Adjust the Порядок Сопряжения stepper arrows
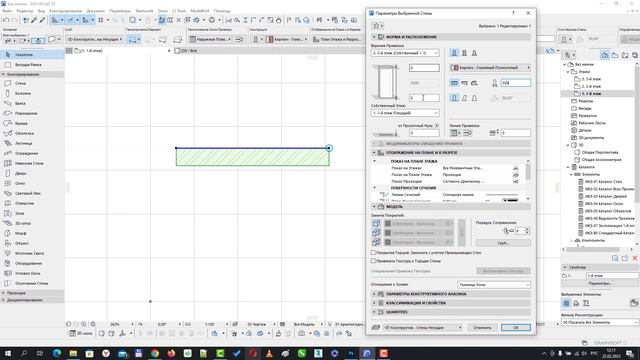Image resolution: width=640 pixels, height=360 pixels. (527, 231)
